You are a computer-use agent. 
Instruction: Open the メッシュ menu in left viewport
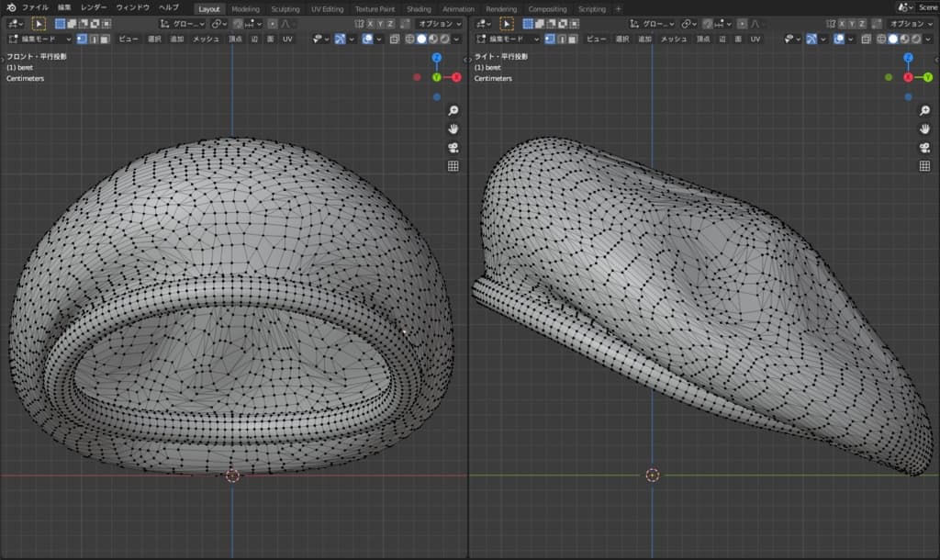(x=205, y=39)
